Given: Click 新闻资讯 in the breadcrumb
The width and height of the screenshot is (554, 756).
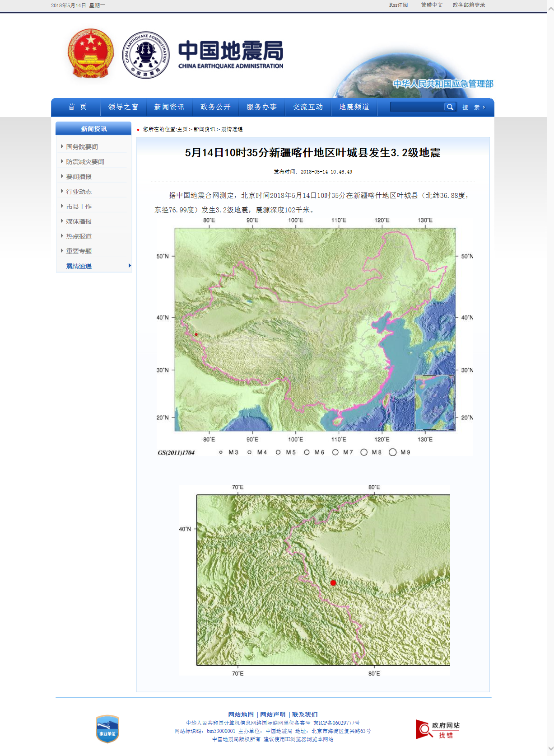Looking at the screenshot, I should [205, 129].
